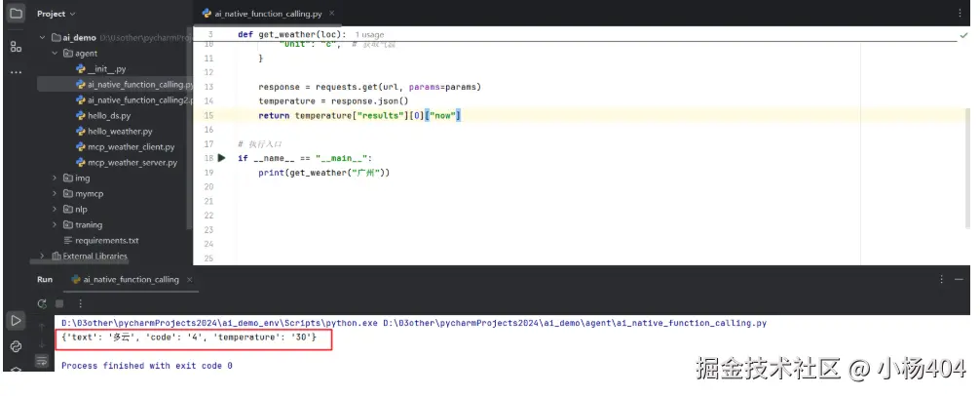
Task: Open the layered Services icon in the left strip
Action: tap(16, 368)
